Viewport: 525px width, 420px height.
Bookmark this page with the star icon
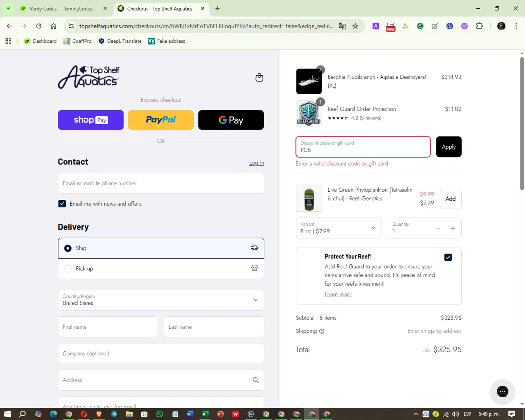click(x=355, y=26)
